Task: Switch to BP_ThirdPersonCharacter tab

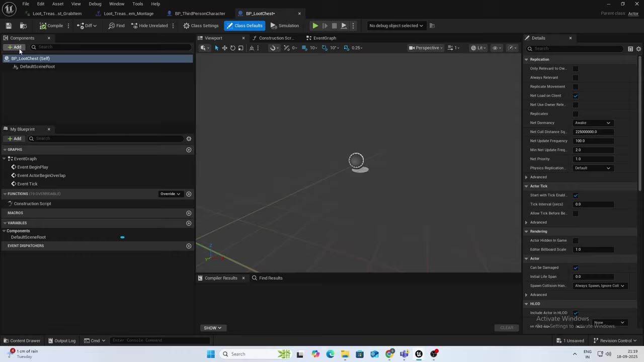Action: click(x=200, y=14)
